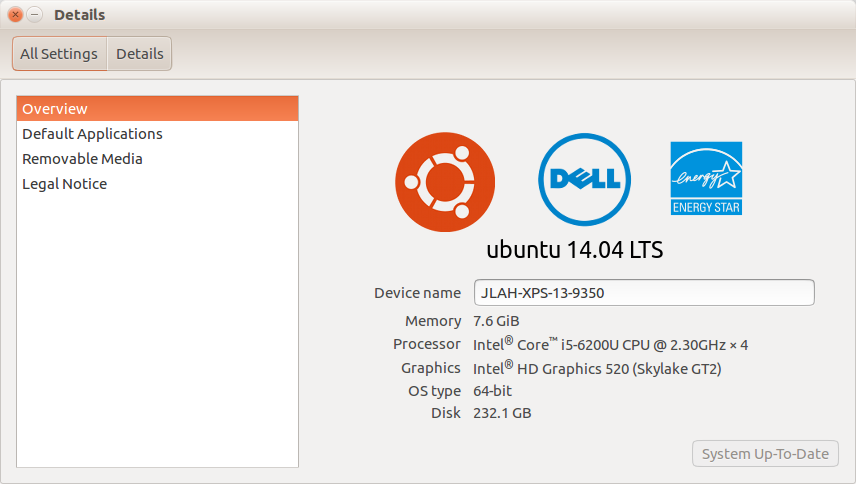Click the System Up-To-Date button
Viewport: 856px width, 484px height.
(x=765, y=453)
